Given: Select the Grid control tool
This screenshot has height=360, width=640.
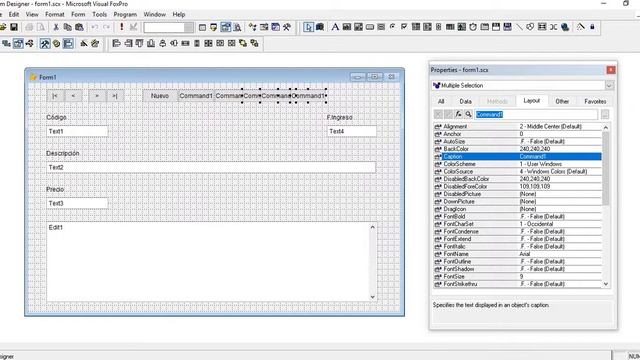Looking at the screenshot, I should pyautogui.click(x=450, y=27).
